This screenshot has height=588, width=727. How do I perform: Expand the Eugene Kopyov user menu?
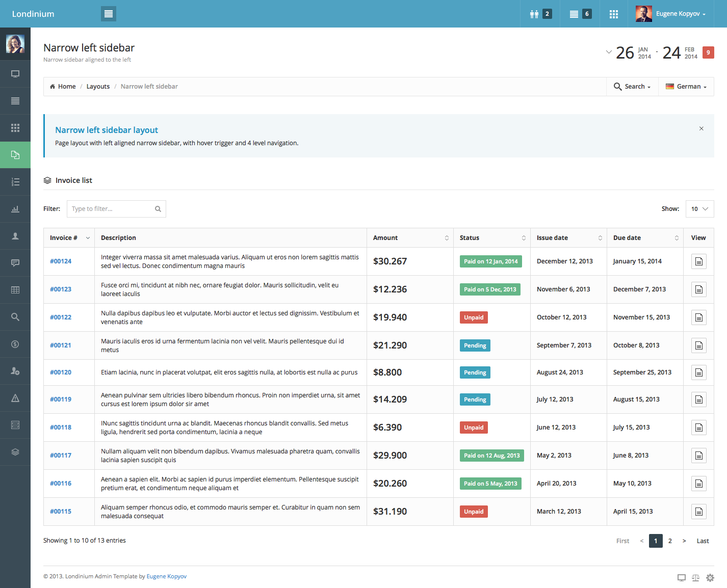tap(671, 14)
